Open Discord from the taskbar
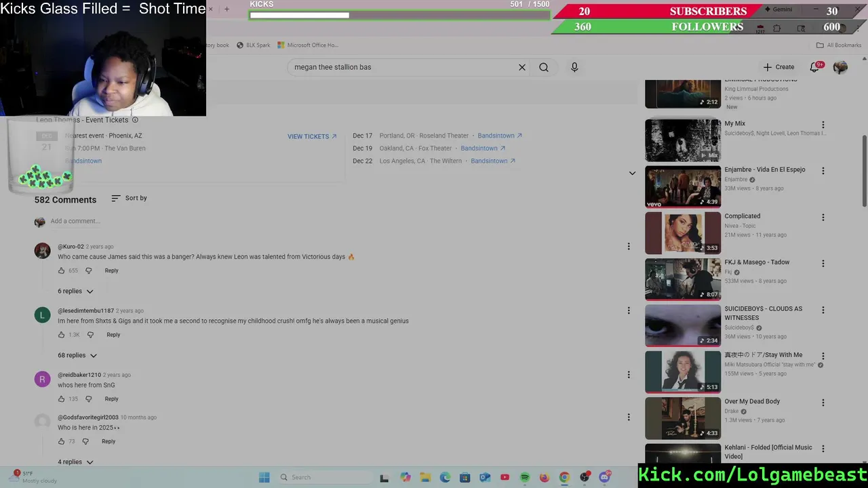The image size is (868, 488). 605,477
